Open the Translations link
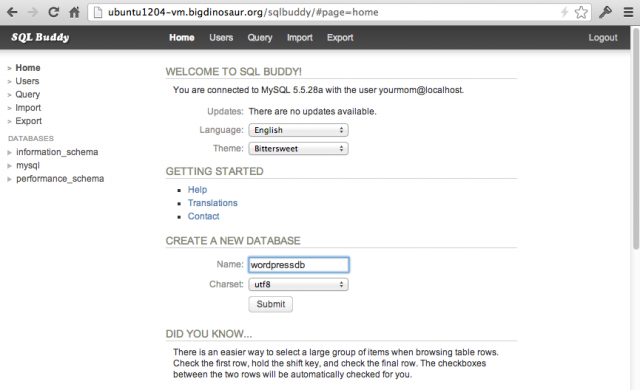Viewport: 640px width, 390px height. 212,203
